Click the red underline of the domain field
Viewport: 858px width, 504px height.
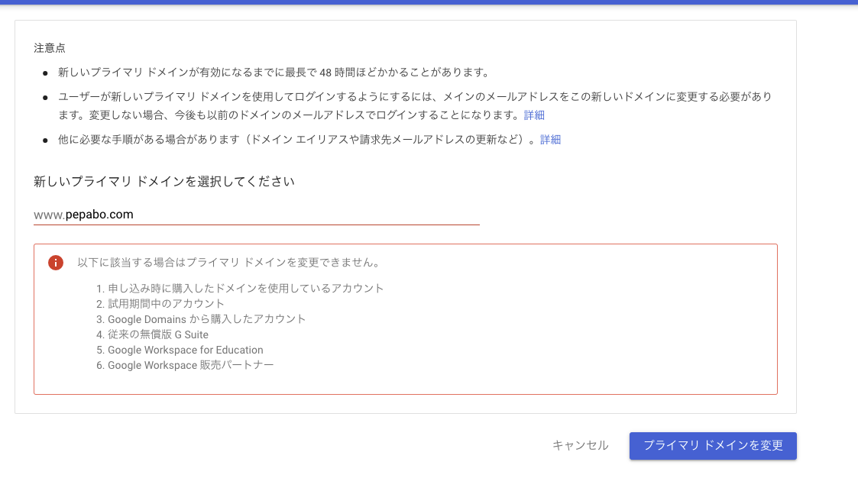pos(256,225)
